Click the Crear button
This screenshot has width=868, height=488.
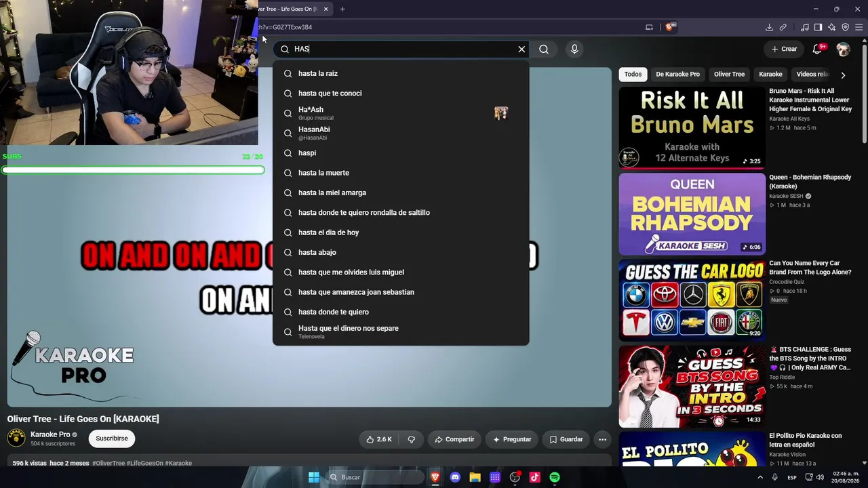point(784,49)
